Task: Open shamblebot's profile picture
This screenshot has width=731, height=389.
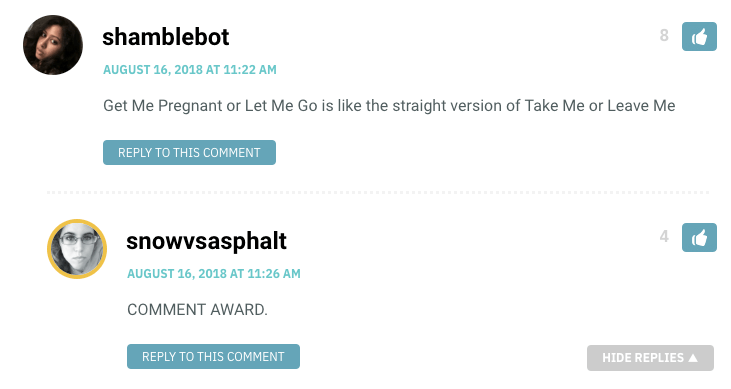Action: (53, 45)
